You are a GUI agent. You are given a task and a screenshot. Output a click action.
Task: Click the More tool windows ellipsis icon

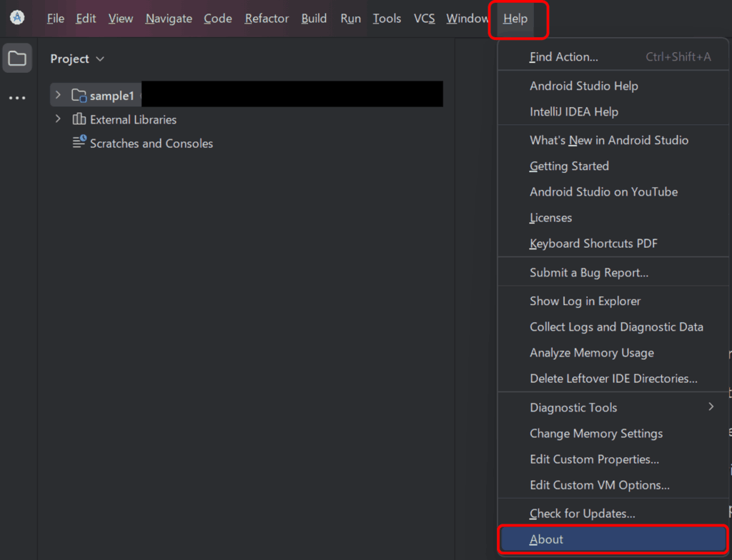[x=17, y=98]
